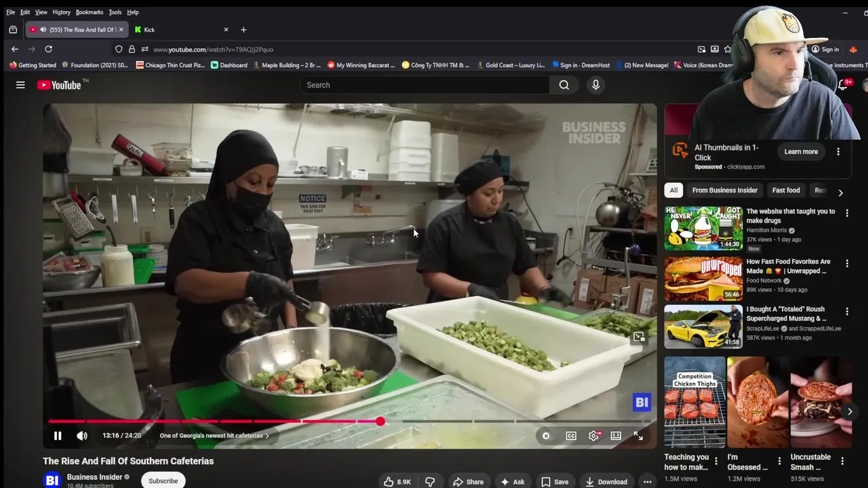Screen dimensions: 868x488
Task: Open 'How Fast Food Favorites Are Made' thumbnail
Action: (x=703, y=279)
